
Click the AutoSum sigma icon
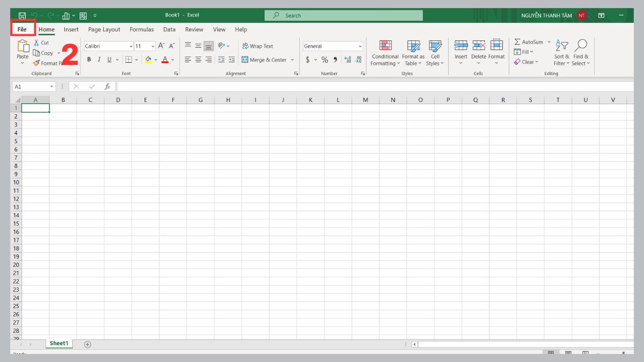[x=517, y=42]
